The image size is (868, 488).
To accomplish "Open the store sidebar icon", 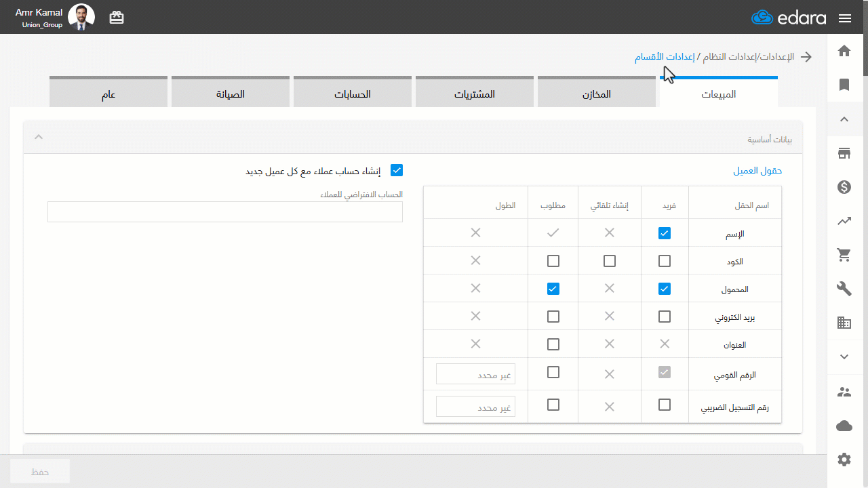I will 844,153.
